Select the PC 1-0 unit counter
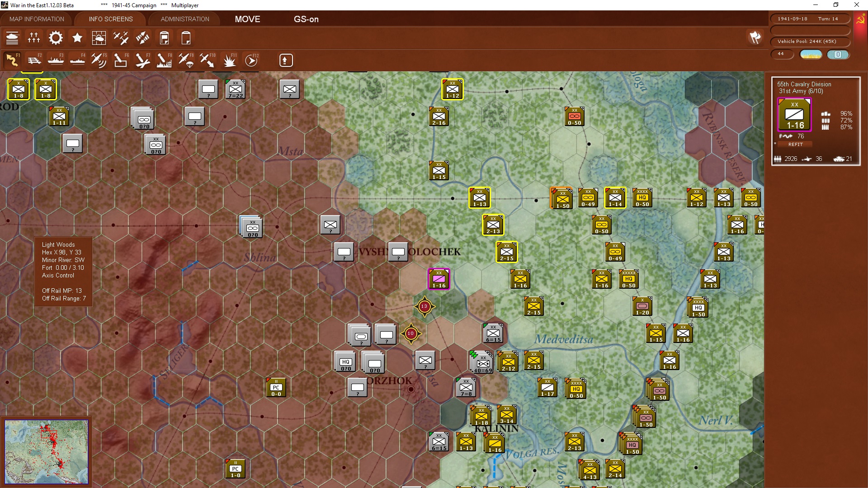This screenshot has height=488, width=868. pos(236,469)
